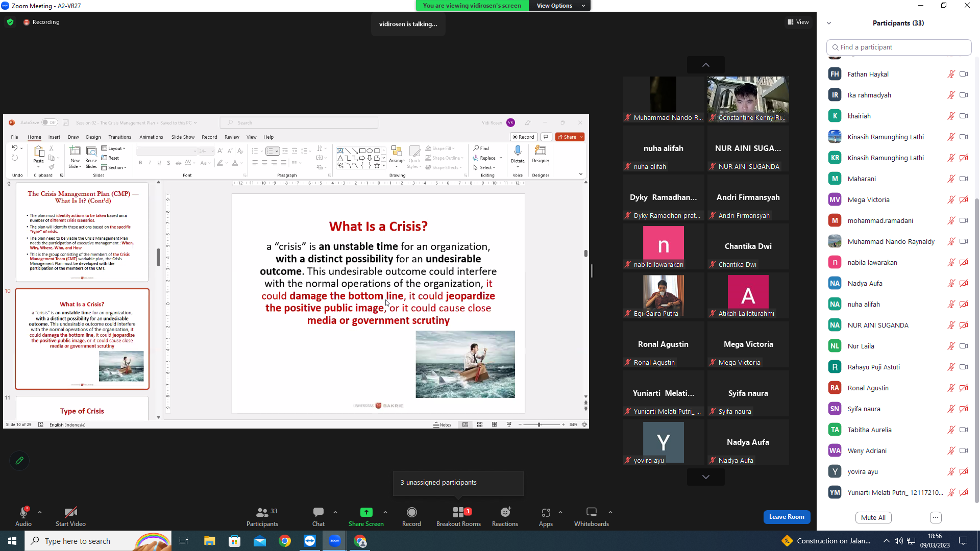Viewport: 980px width, 551px height.
Task: Expand share screen options arrow
Action: 385,512
